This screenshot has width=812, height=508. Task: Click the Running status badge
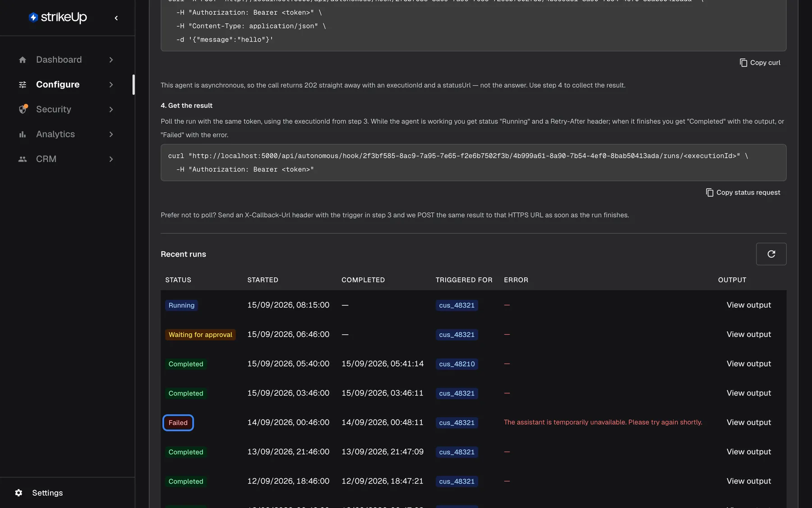[x=181, y=305]
